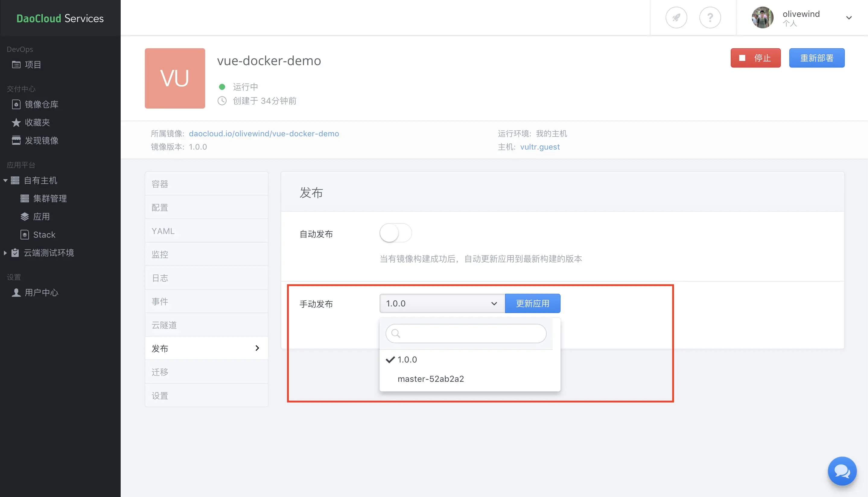
Task: Click the 收藏夹 star icon
Action: click(16, 122)
